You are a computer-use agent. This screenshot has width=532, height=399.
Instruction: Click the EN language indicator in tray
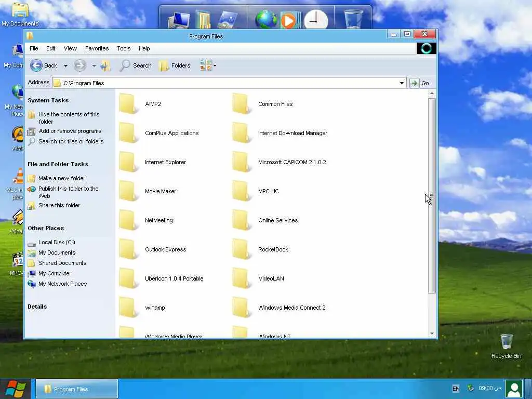tap(456, 389)
